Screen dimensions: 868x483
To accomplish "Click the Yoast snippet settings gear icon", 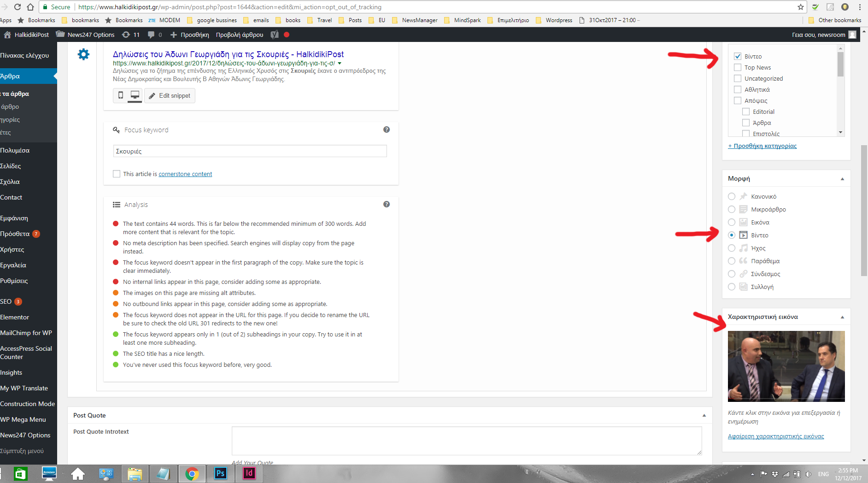I will click(x=83, y=54).
